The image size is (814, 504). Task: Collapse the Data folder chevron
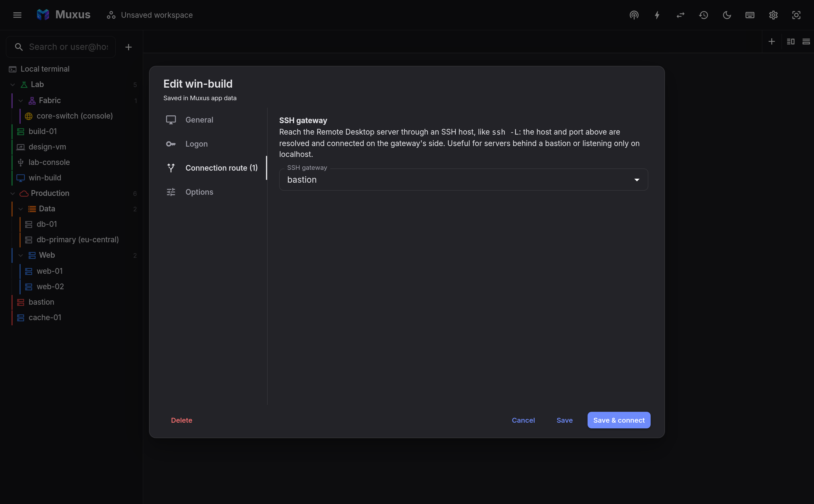coord(21,209)
